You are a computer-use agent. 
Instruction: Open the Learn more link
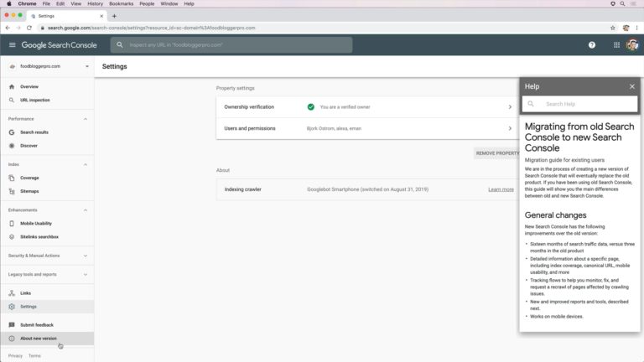tap(501, 189)
